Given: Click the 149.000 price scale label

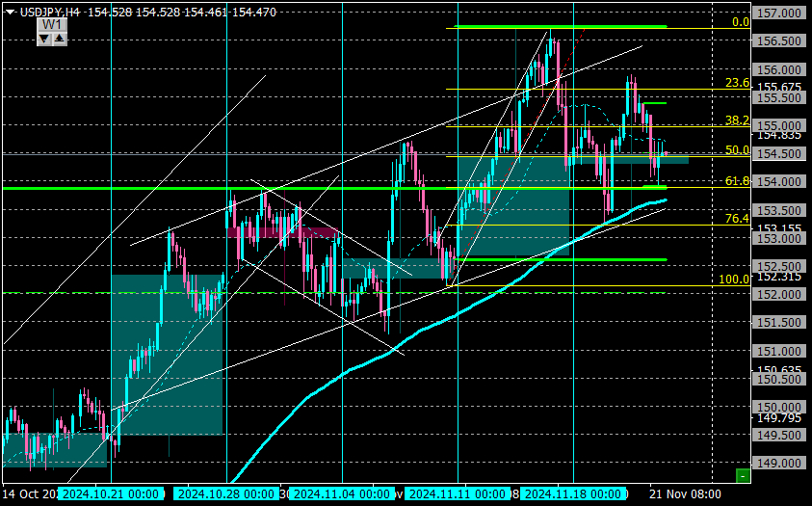Looking at the screenshot, I should tap(779, 463).
